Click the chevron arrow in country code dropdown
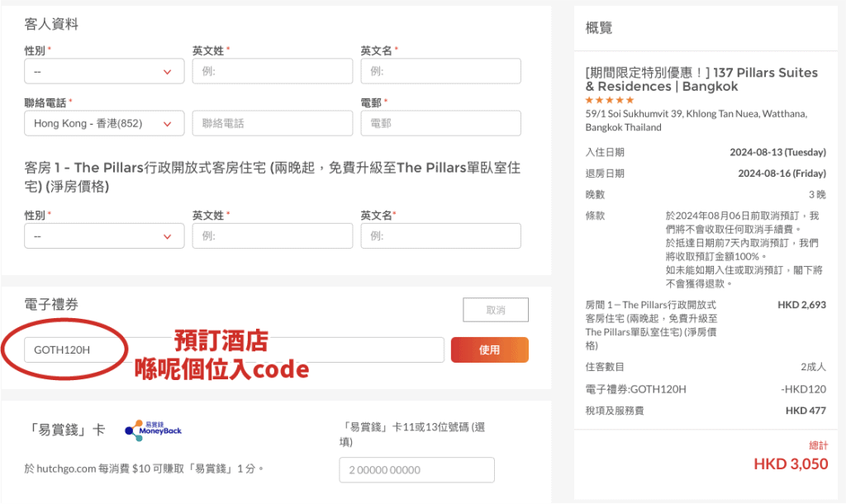Screen dimensions: 846x504 pos(169,124)
